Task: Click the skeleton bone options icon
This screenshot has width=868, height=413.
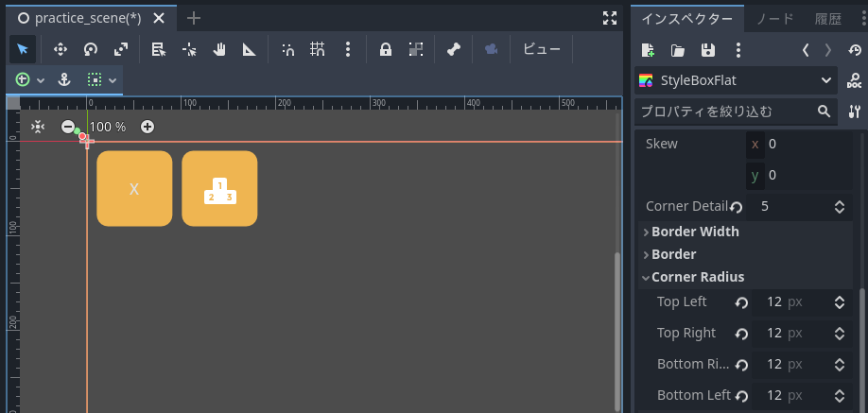Action: click(x=453, y=50)
